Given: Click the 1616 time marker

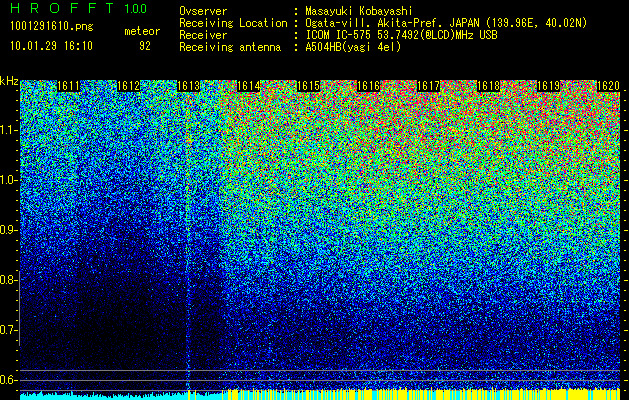Looking at the screenshot, I should pos(369,86).
